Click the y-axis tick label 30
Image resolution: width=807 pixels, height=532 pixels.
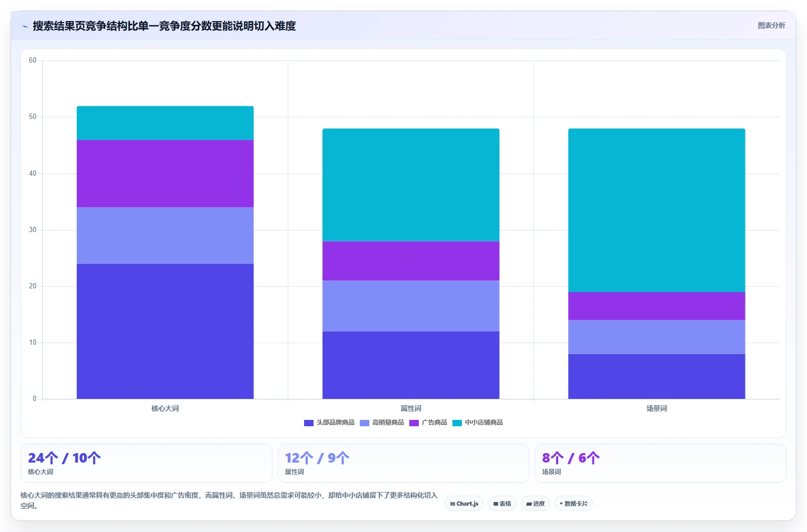pyautogui.click(x=33, y=230)
